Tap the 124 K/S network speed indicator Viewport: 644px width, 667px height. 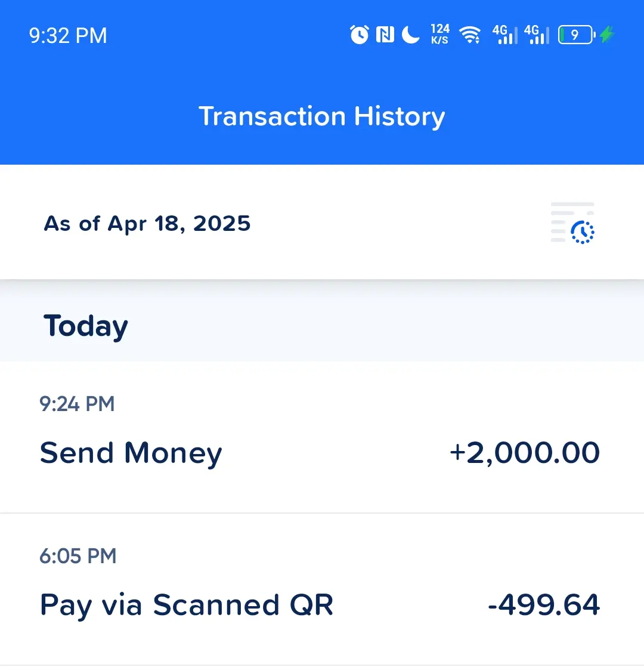(440, 35)
